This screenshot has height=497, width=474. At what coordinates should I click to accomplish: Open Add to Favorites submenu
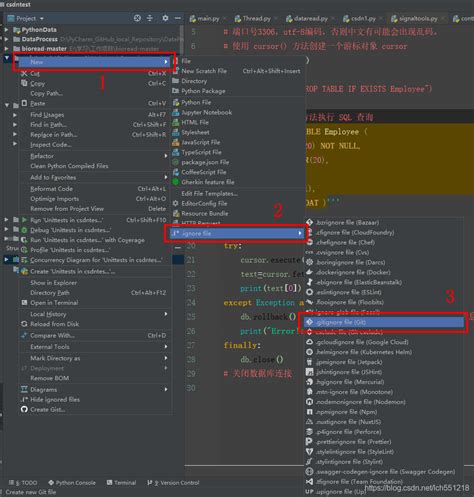click(94, 177)
